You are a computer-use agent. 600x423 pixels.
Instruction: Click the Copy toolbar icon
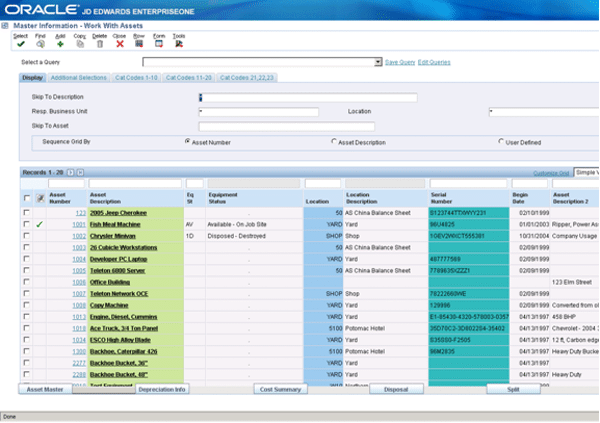coord(80,44)
